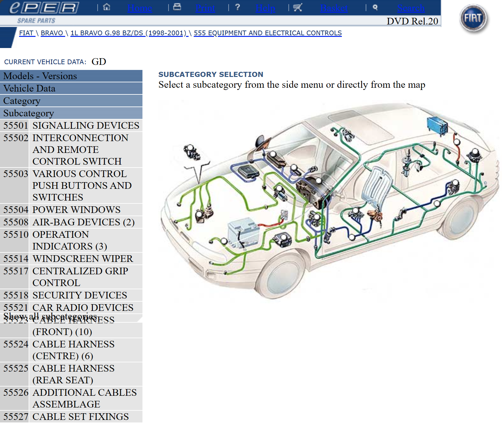Image resolution: width=504 pixels, height=425 pixels.
Task: Select 55525 Cable Harness (Rear Seat)
Action: 71,374
